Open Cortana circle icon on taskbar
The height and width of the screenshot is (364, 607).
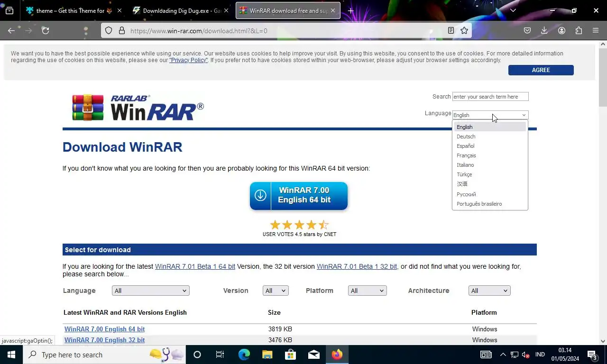point(197,355)
